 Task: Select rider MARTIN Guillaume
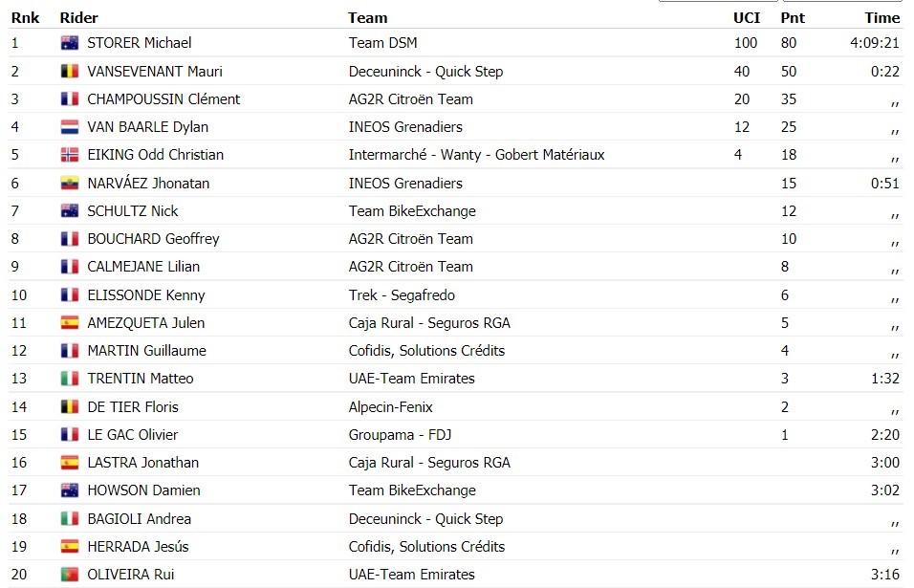(147, 350)
